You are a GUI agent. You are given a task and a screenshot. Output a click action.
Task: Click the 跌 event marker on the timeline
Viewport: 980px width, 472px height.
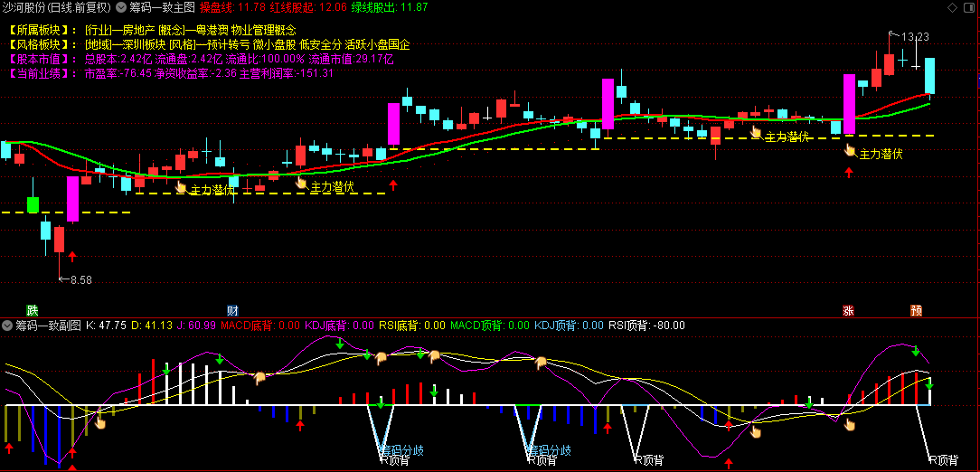point(33,310)
